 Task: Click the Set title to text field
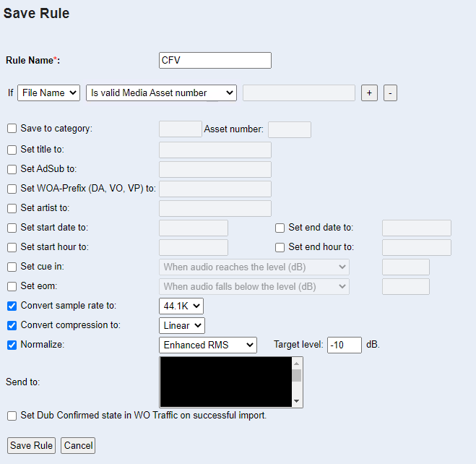coord(215,150)
